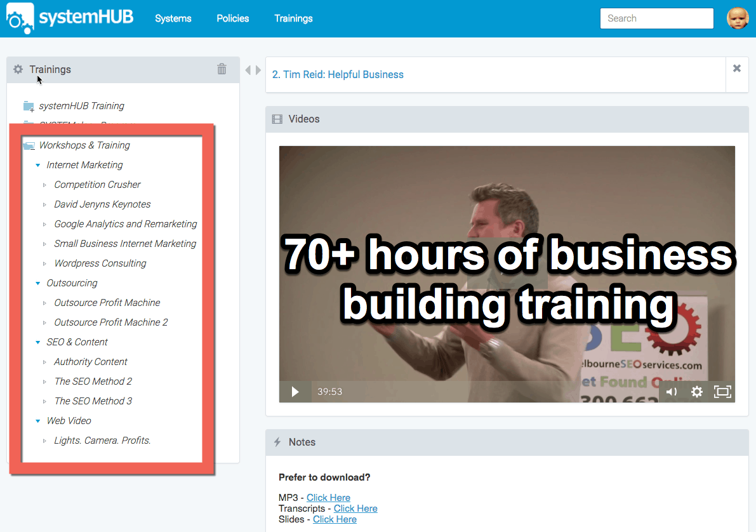This screenshot has height=532, width=756.
Task: Open the user profile avatar
Action: coord(738,18)
